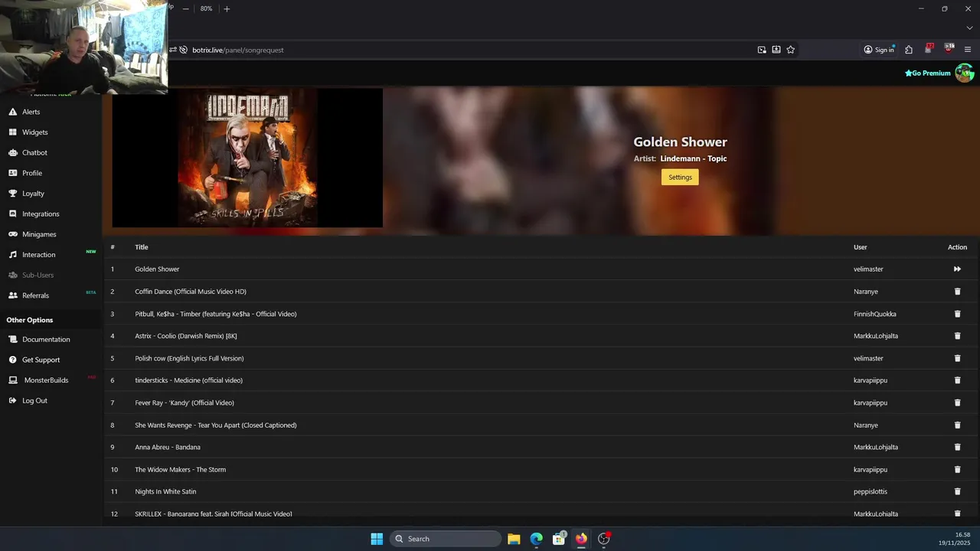Open the Chatbot menu

(x=34, y=152)
